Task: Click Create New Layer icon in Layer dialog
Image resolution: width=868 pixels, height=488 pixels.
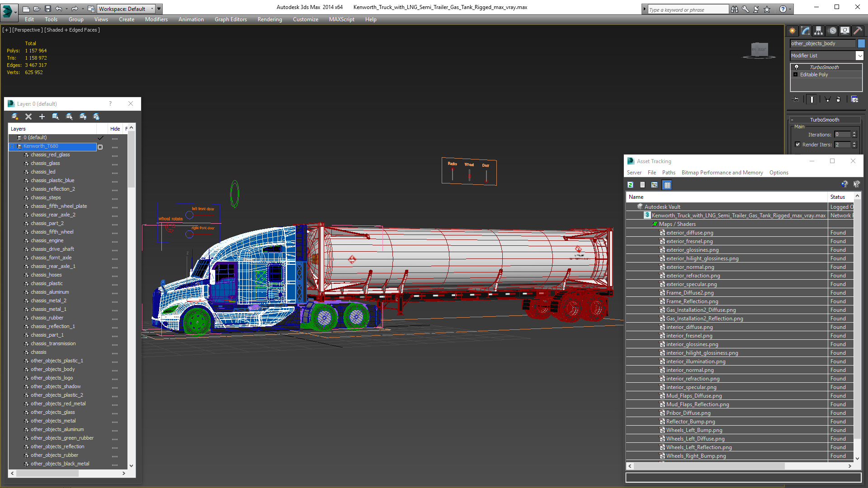Action: (x=15, y=117)
